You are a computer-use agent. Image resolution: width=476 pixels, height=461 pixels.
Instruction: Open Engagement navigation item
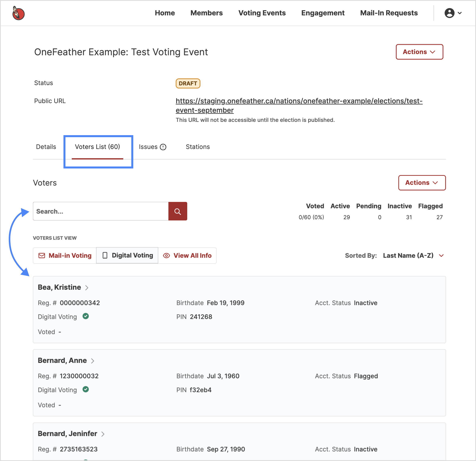pos(323,13)
